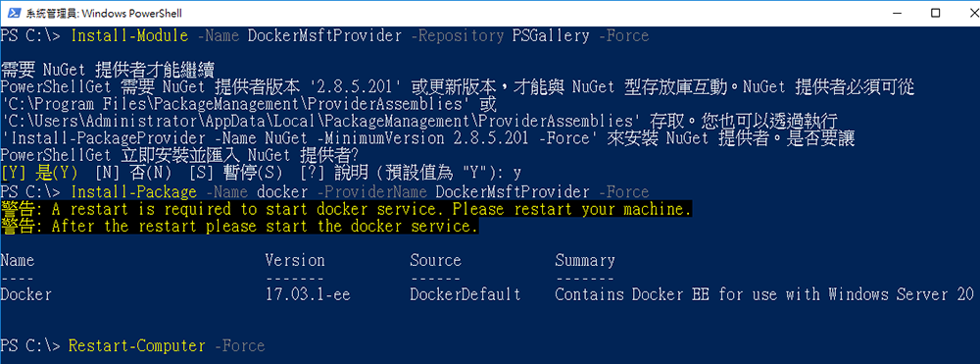Click the 17.03.1-ee version value
This screenshot has height=364, width=980.
[x=308, y=294]
